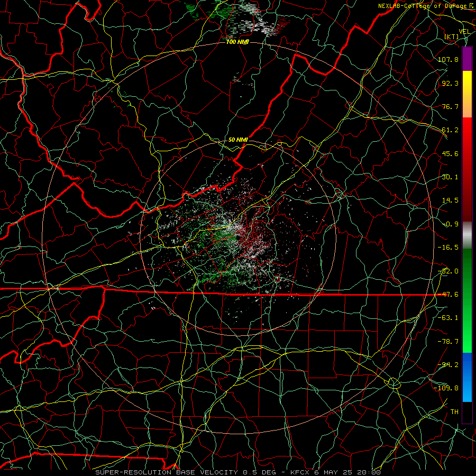
Task: Click the -16.5 velocity scale value
Action: coord(448,247)
